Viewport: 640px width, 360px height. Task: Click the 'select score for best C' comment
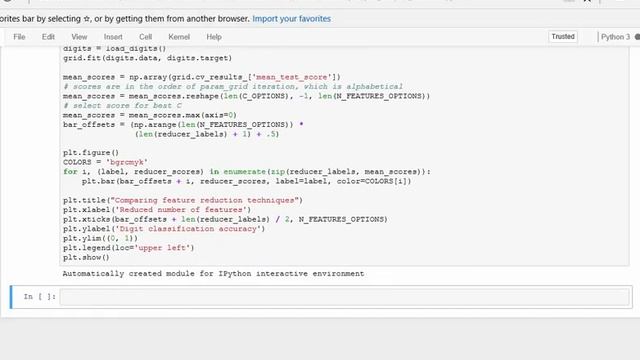click(122, 105)
